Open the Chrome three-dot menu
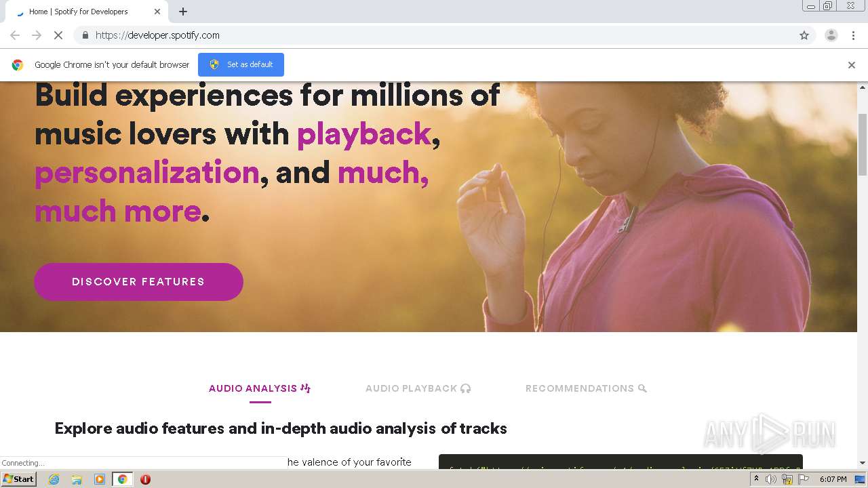868x488 pixels. pos(853,35)
